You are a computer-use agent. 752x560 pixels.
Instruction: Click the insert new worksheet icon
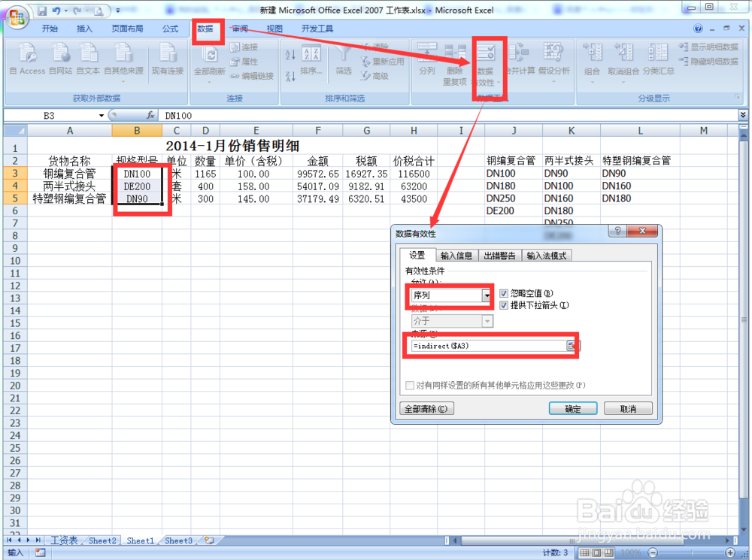(x=208, y=540)
